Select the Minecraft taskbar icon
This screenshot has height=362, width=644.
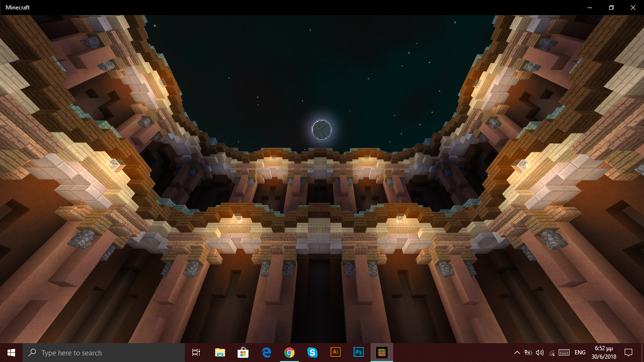382,353
